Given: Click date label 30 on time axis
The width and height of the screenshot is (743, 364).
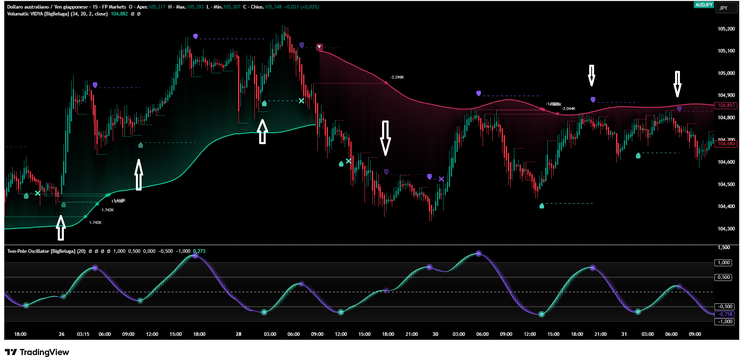Looking at the screenshot, I should (x=435, y=334).
